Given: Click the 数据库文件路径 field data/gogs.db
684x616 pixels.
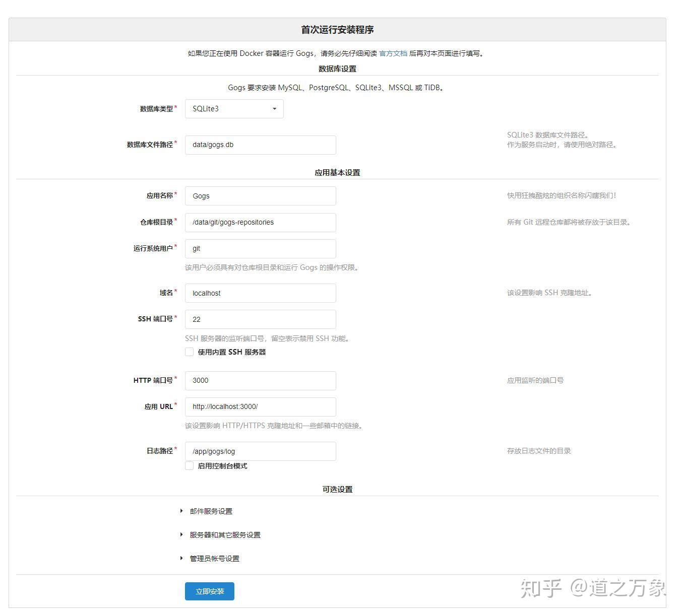Looking at the screenshot, I should pos(260,145).
